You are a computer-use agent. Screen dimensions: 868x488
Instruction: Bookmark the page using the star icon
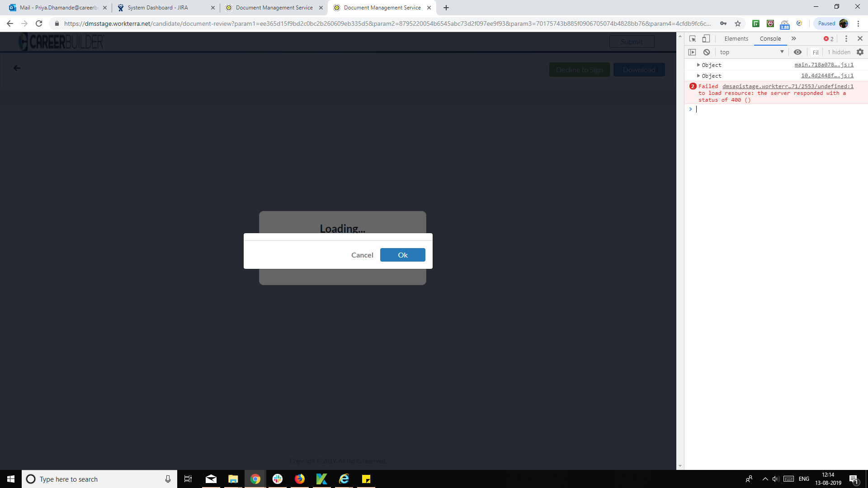738,23
